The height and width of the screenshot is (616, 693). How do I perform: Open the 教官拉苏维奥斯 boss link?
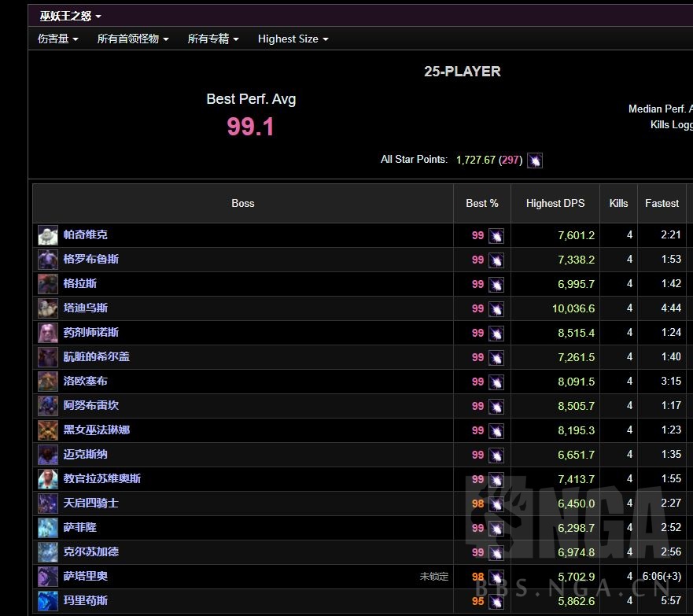102,479
